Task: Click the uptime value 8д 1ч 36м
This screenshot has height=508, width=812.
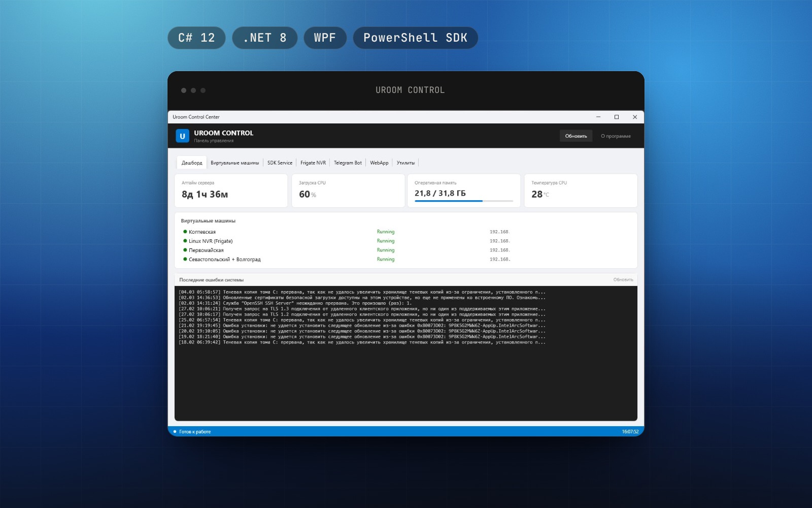Action: [205, 194]
